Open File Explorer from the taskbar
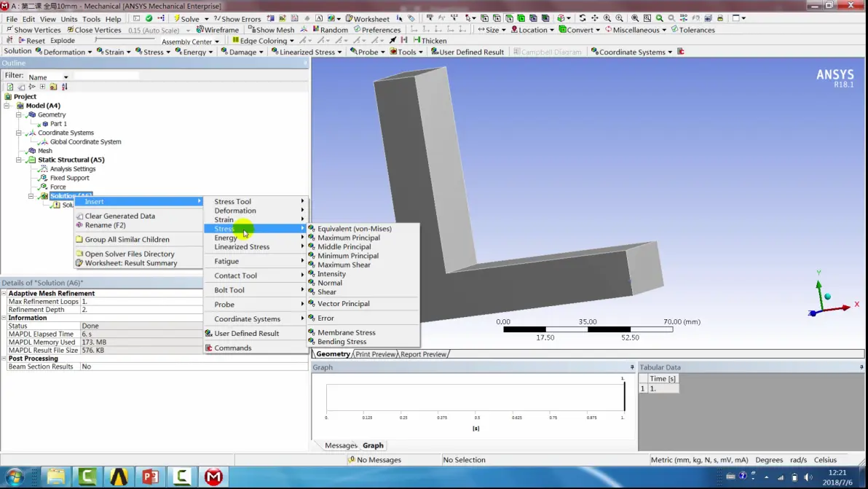This screenshot has height=489, width=868. tap(55, 477)
